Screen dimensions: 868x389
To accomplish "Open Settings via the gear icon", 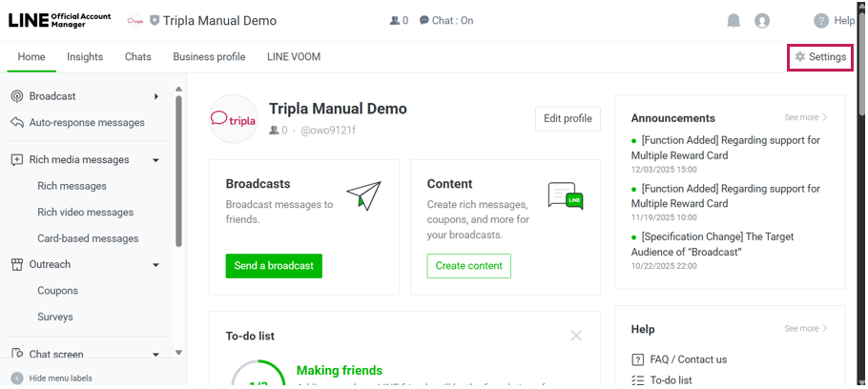I will 800,57.
